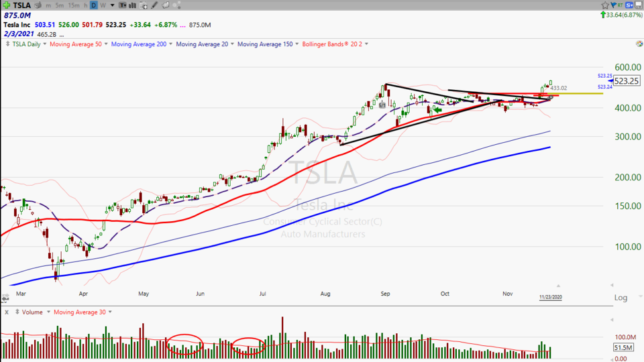Switch to the 1-minute (m) timeframe
Screen dimensions: 644x362
48,5
